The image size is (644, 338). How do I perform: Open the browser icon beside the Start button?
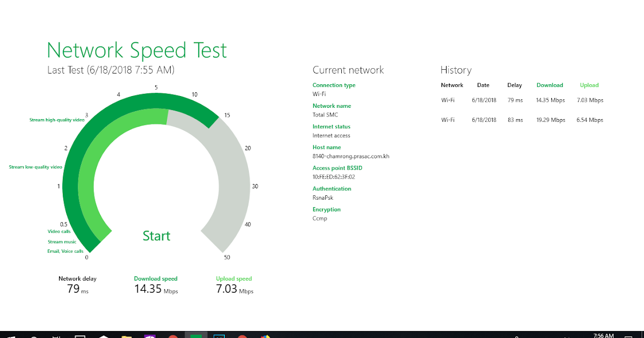point(103,335)
